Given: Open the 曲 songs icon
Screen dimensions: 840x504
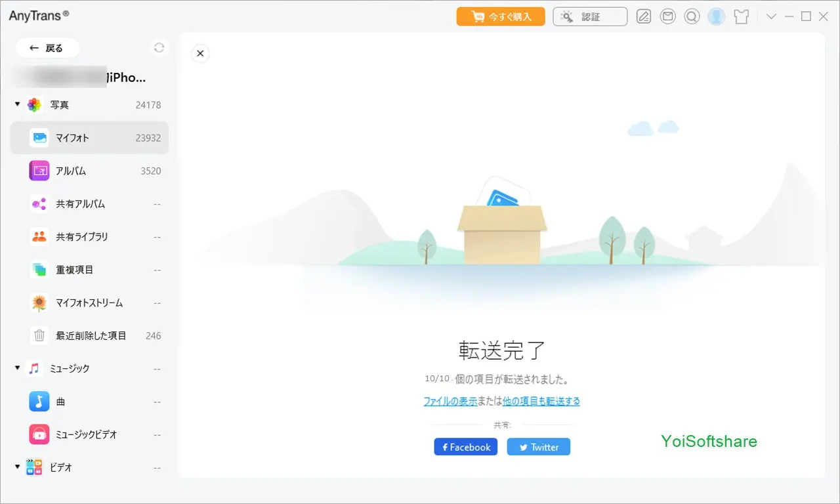Looking at the screenshot, I should 39,401.
